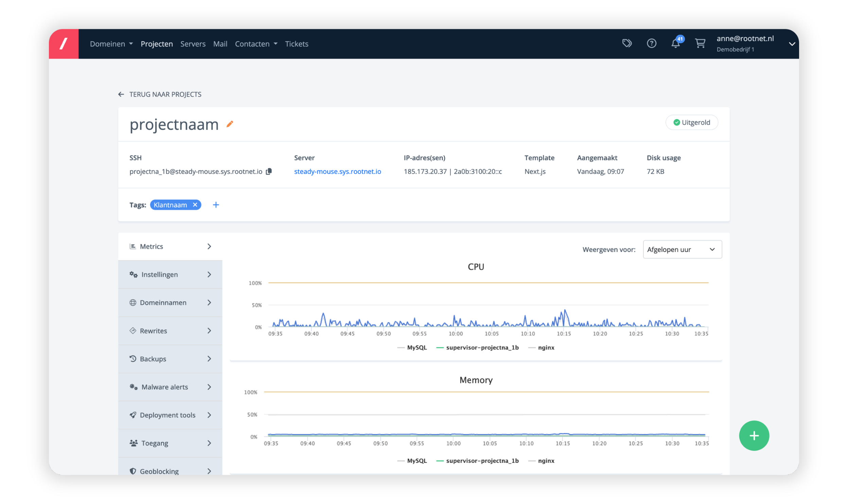Open the Mail section
This screenshot has width=848, height=504.
click(220, 43)
